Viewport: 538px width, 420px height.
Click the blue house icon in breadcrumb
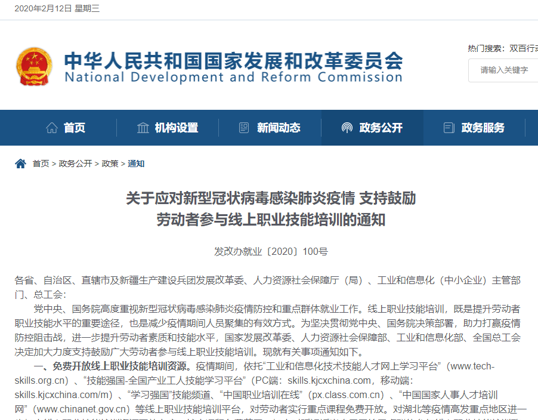point(21,164)
